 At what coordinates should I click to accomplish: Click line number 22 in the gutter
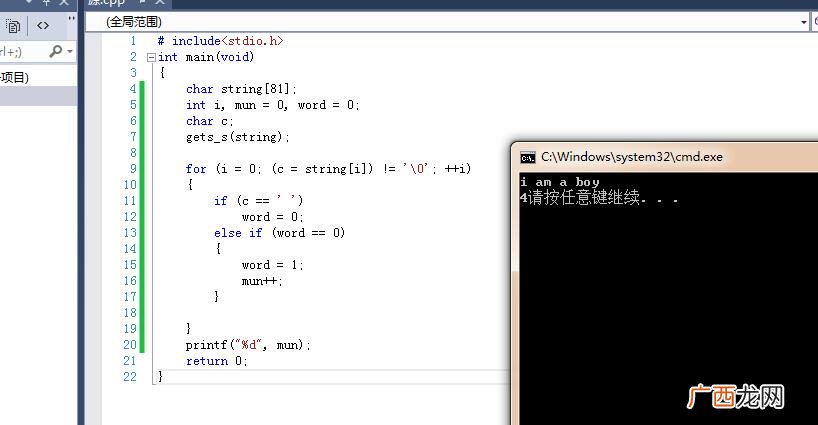(x=130, y=377)
